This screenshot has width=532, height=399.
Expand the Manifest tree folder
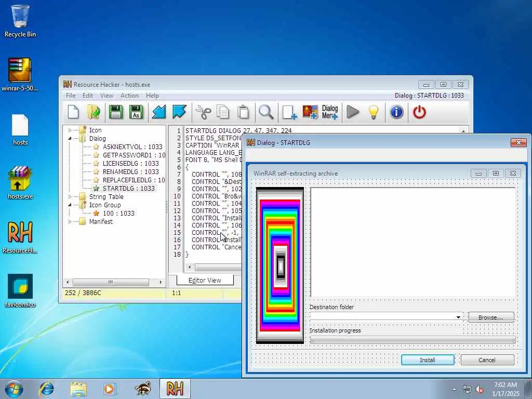point(70,221)
